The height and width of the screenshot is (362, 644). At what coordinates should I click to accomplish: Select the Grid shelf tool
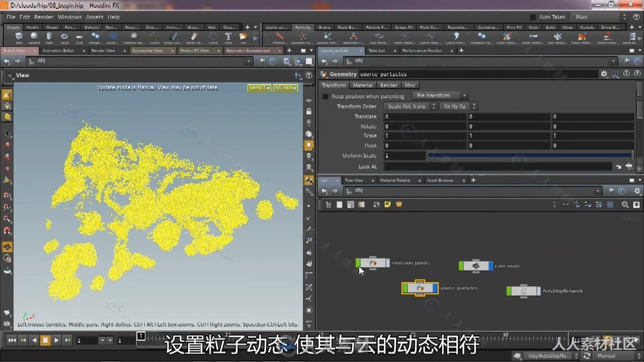[79, 38]
